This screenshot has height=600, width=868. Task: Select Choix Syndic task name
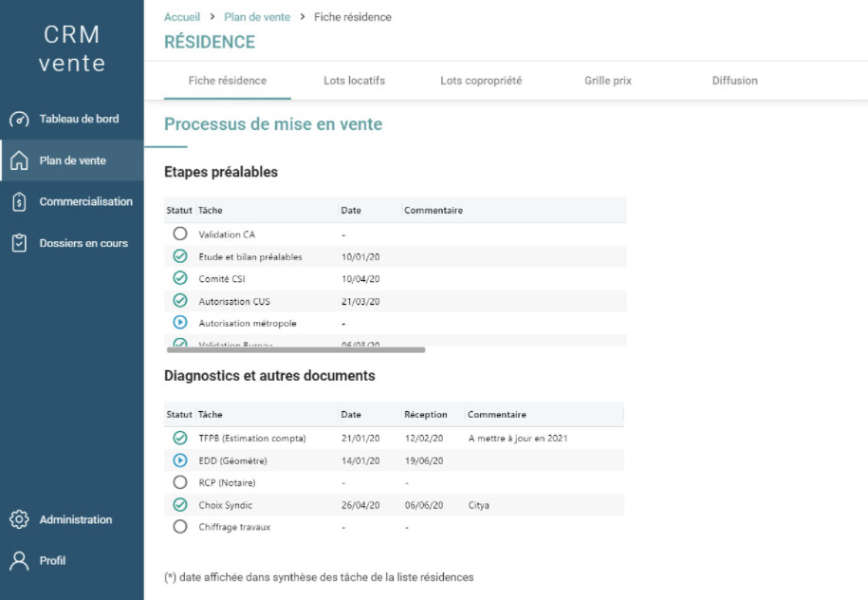[x=226, y=505]
